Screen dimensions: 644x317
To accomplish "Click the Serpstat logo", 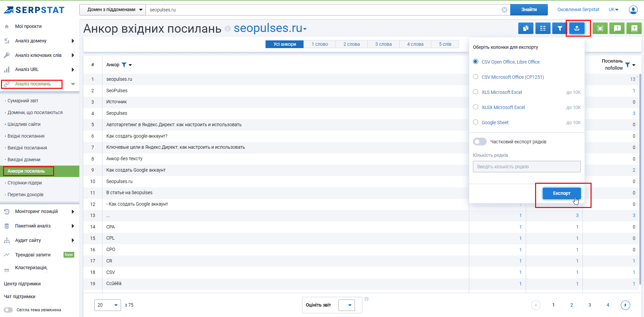I will [x=34, y=10].
